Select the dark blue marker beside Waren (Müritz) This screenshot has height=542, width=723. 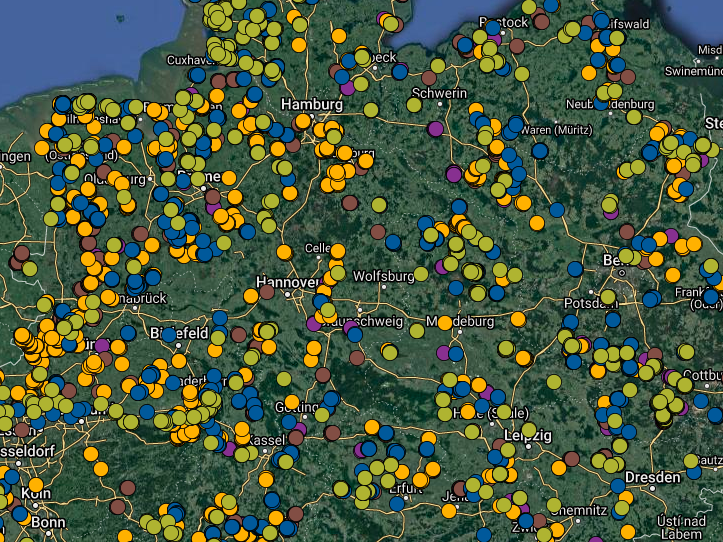click(x=540, y=151)
